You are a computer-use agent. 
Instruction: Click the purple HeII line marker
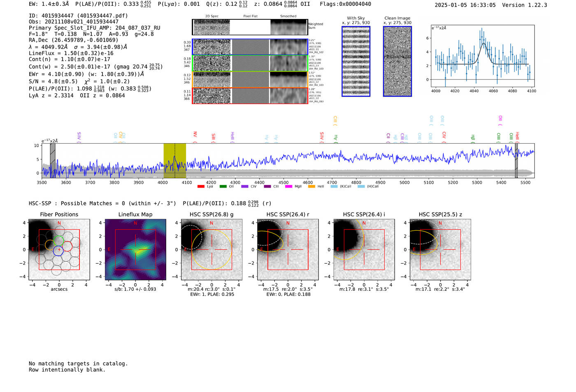click(232, 137)
